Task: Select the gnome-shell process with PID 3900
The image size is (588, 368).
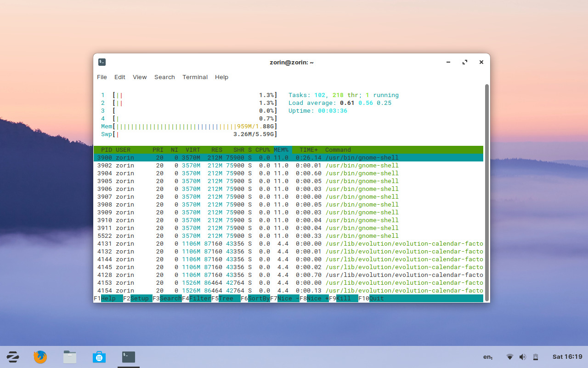Action: coord(230,157)
